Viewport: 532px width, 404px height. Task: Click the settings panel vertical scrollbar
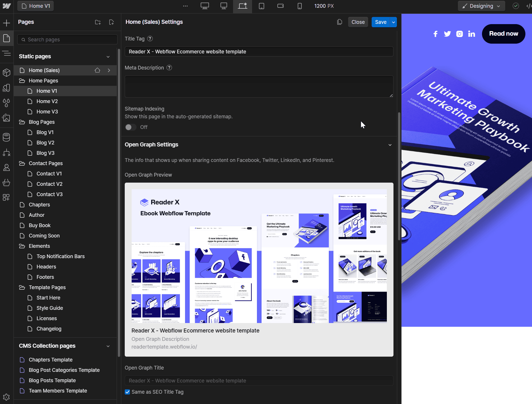(399, 177)
